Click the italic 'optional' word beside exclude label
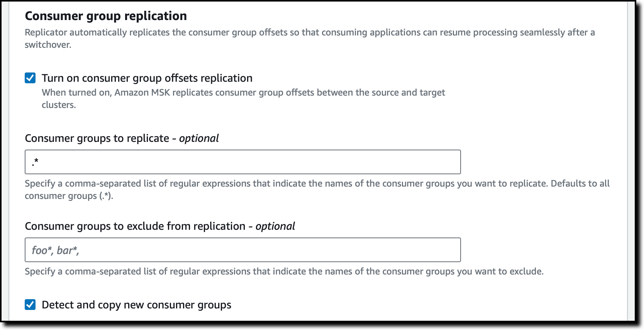The height and width of the screenshot is (330, 644). pos(275,226)
